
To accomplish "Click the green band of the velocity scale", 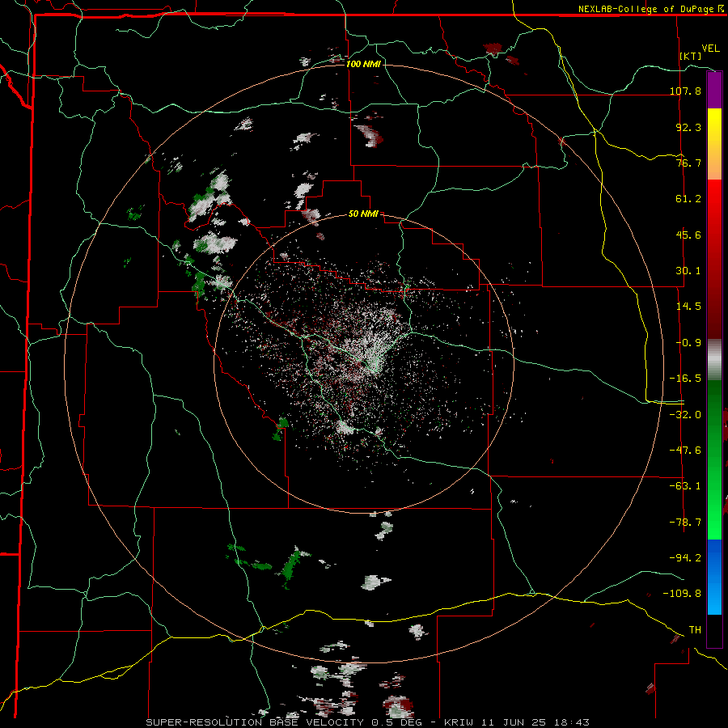I will tap(714, 459).
